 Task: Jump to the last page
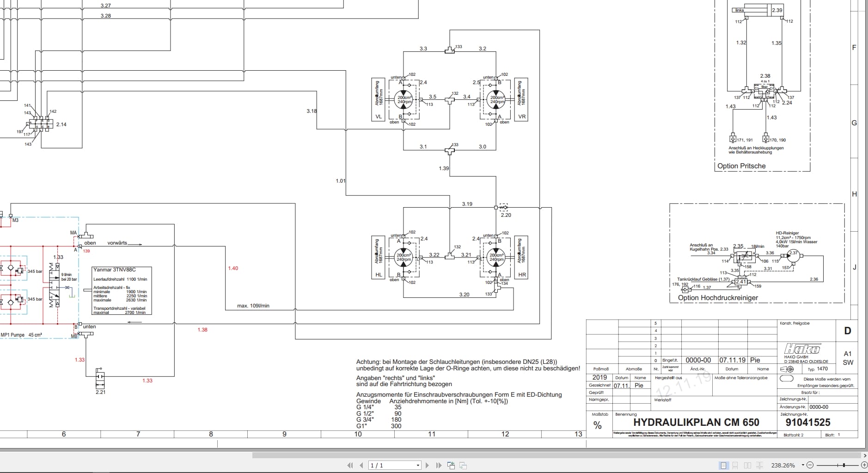(439, 465)
